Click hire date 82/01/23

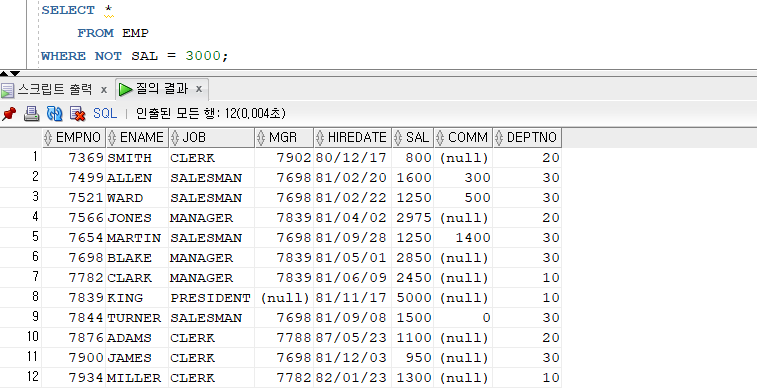(353, 378)
